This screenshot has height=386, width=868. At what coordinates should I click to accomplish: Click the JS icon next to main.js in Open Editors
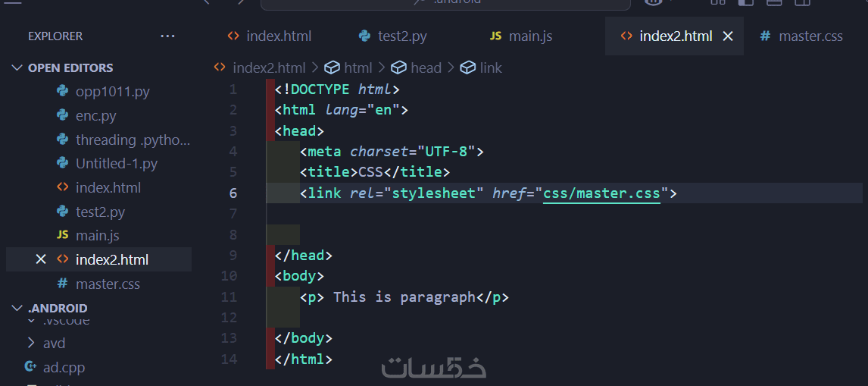(63, 236)
